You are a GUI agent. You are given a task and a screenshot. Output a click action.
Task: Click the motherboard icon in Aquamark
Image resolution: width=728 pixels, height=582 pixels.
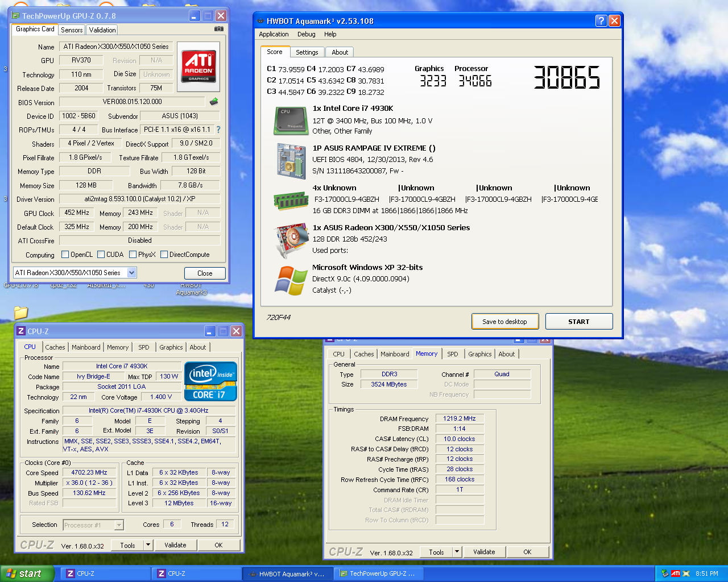(291, 161)
